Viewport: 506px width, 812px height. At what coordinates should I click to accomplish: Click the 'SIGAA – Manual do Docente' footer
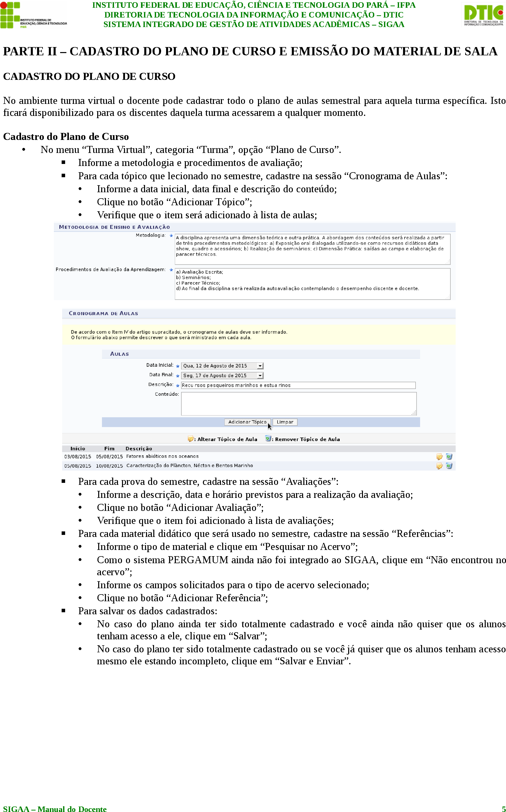tap(55, 809)
